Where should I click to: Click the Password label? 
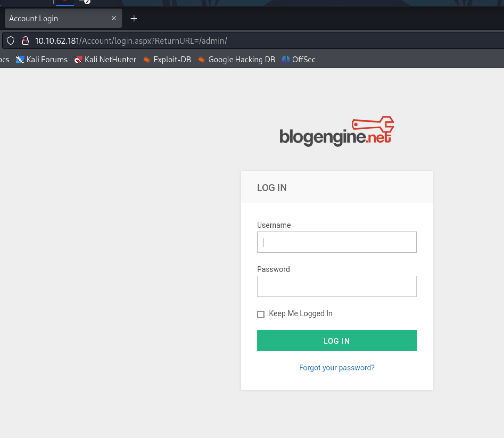coord(273,269)
